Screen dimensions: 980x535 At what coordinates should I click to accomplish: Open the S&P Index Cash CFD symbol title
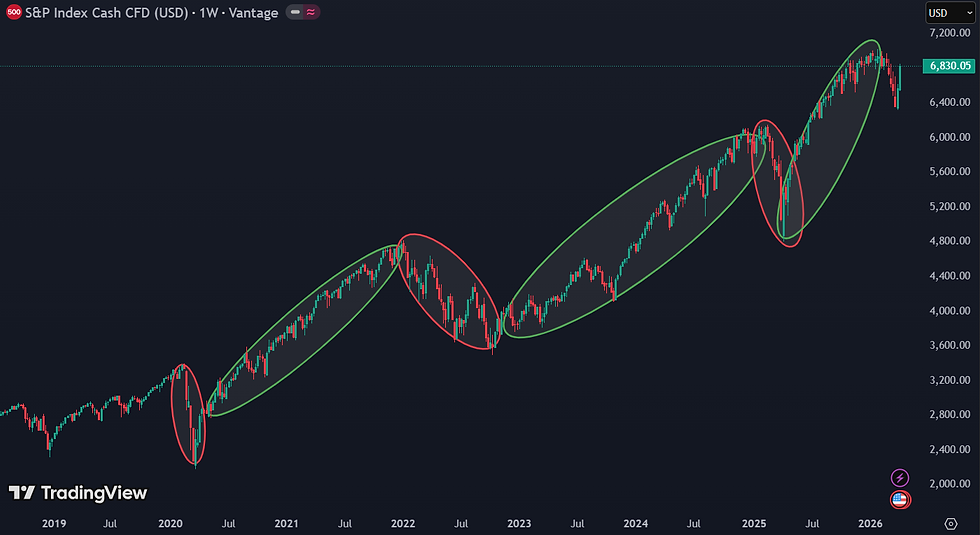(x=151, y=12)
